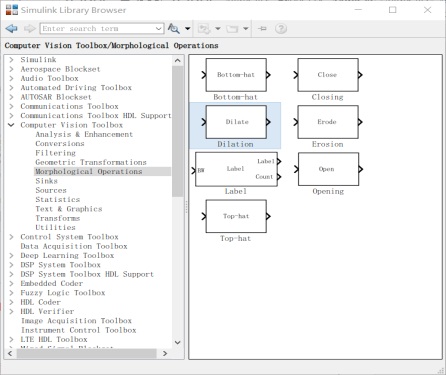Select the Statistics sublibrary
The image size is (446, 375).
point(58,200)
